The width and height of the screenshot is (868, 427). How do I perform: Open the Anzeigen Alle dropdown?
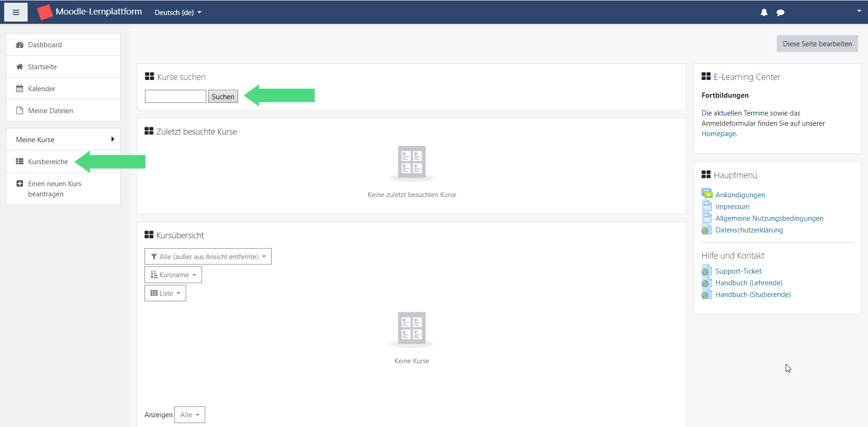[190, 415]
